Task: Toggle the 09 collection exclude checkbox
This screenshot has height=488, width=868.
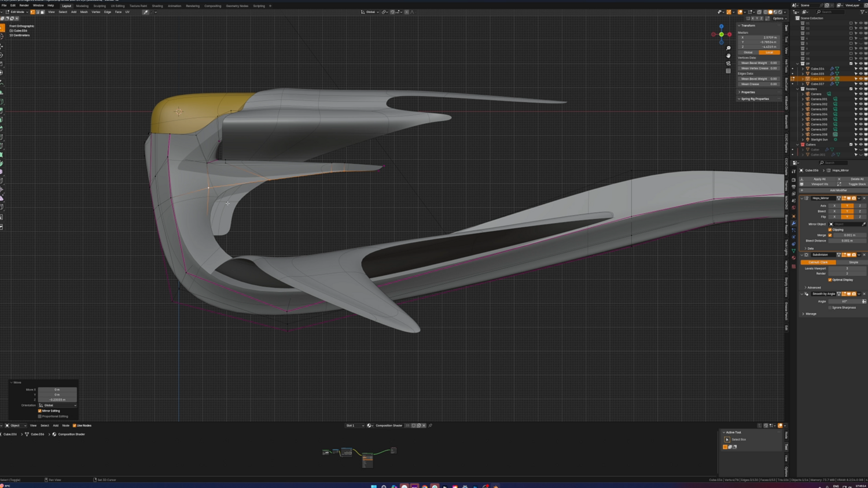Action: 851,64
